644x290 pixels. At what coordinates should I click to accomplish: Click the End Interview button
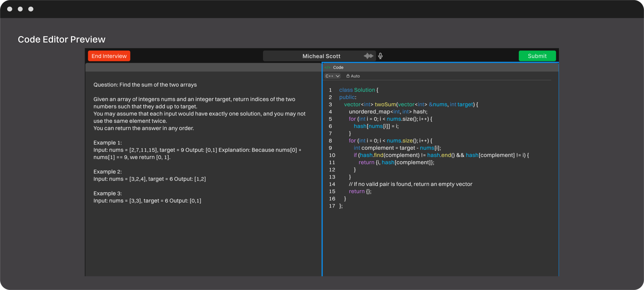pos(109,56)
